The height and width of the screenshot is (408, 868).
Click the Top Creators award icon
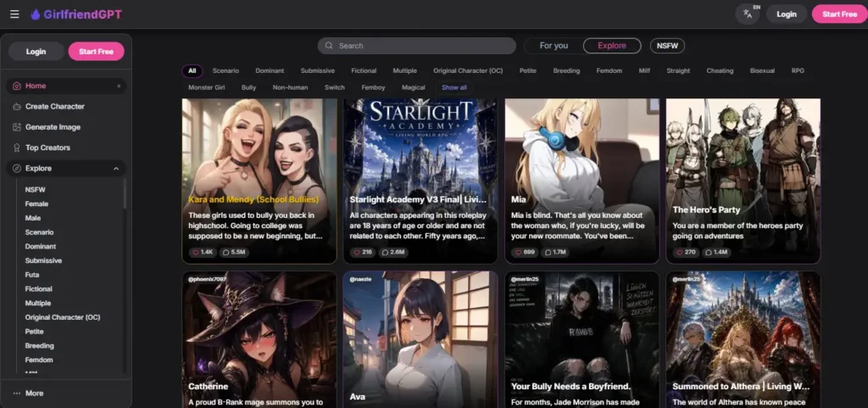(17, 148)
